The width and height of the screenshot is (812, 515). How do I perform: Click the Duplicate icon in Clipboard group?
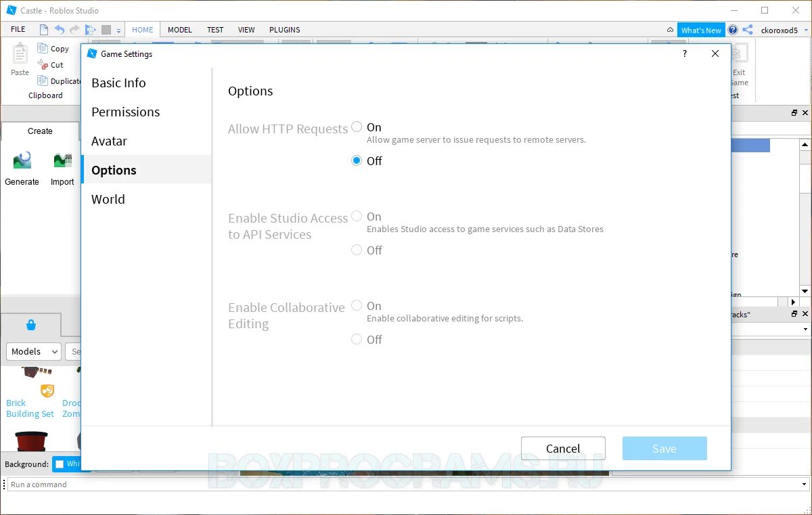point(43,81)
